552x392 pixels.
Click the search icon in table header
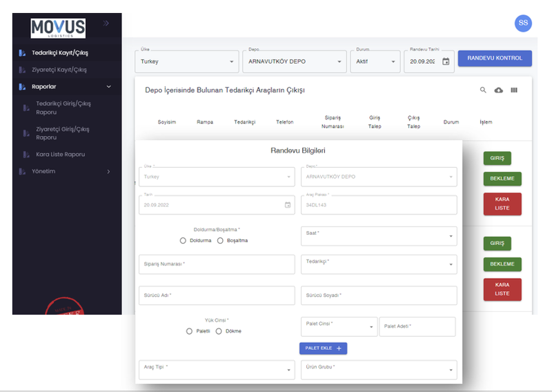pos(484,90)
